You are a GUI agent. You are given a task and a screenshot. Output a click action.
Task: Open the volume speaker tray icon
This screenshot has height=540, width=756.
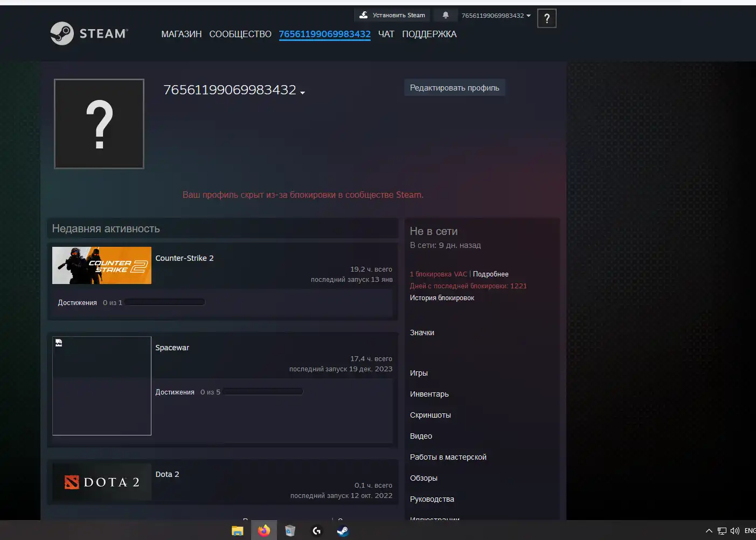(x=734, y=531)
